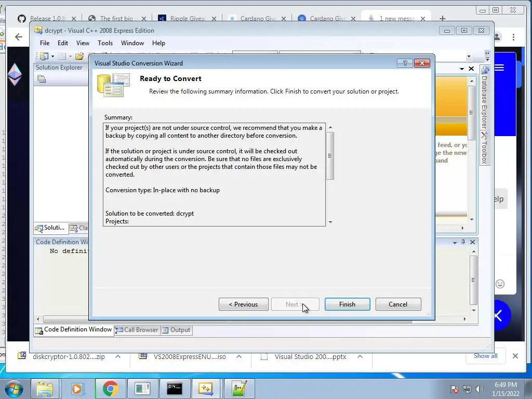Select the Call Browser tab
Viewport: 532px width, 399px height.
(137, 330)
